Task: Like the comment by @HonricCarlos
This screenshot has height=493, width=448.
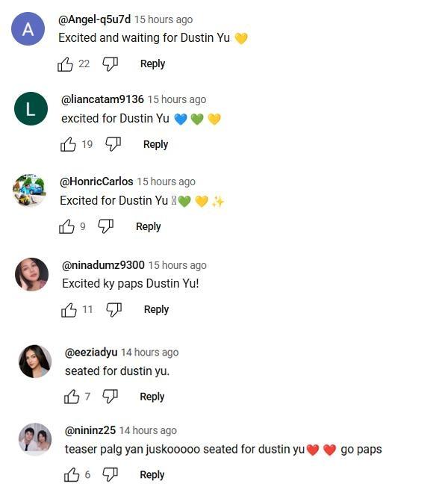Action: tap(66, 226)
